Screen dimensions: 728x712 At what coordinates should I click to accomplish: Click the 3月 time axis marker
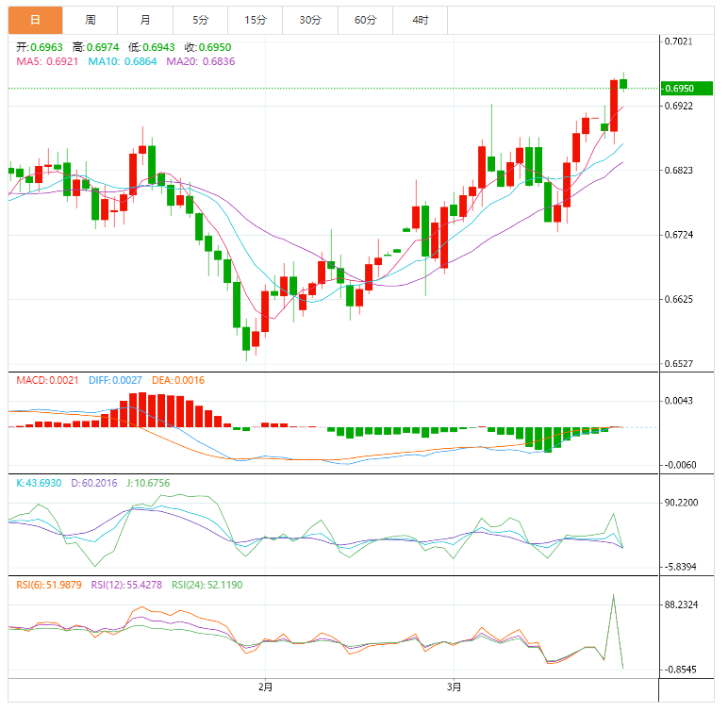tap(455, 687)
